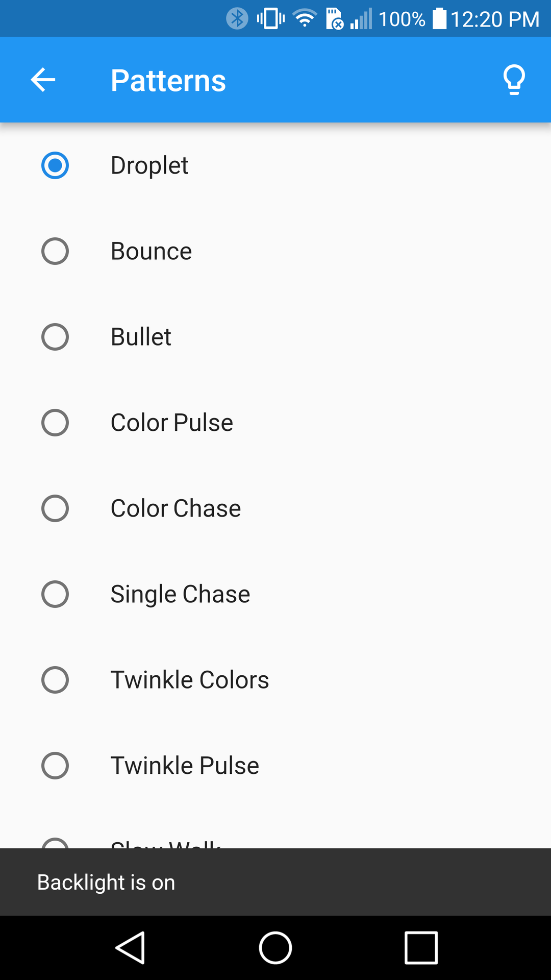
Task: Select the Bounce pattern radio button
Action: pos(55,251)
